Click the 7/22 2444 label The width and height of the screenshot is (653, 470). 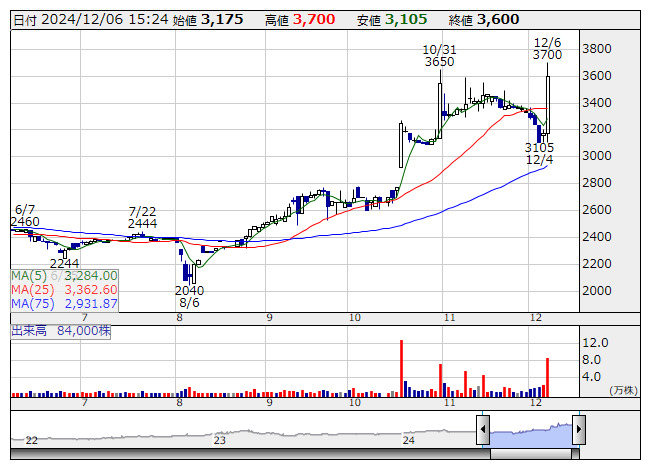click(142, 217)
